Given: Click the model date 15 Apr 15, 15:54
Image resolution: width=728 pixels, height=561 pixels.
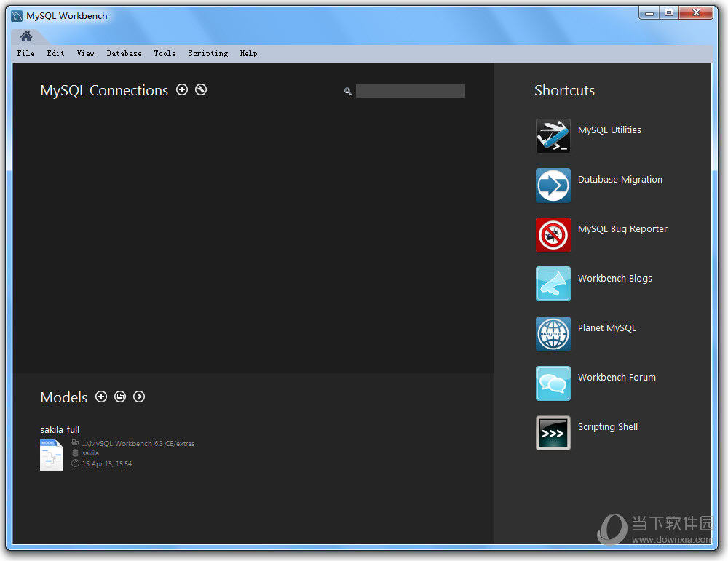Looking at the screenshot, I should tap(107, 464).
